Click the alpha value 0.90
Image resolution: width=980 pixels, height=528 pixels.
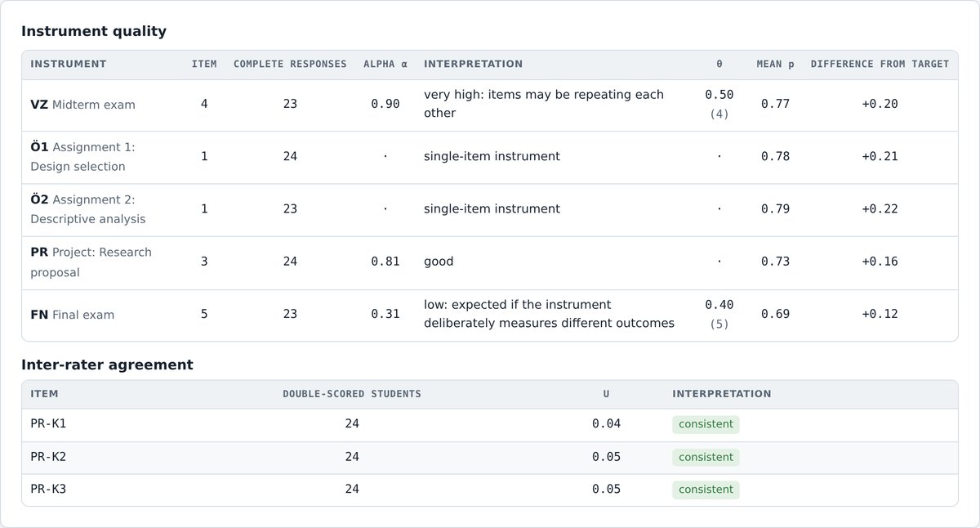point(385,105)
